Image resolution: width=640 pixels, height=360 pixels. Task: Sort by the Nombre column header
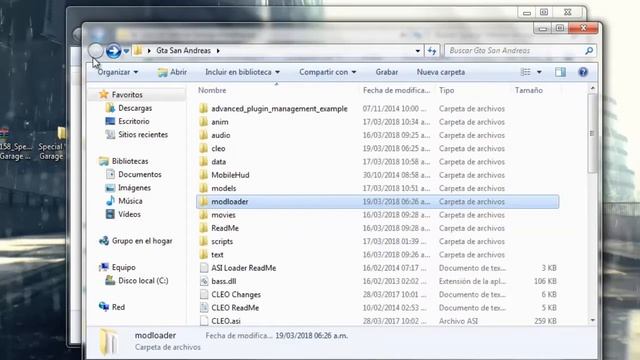[212, 90]
